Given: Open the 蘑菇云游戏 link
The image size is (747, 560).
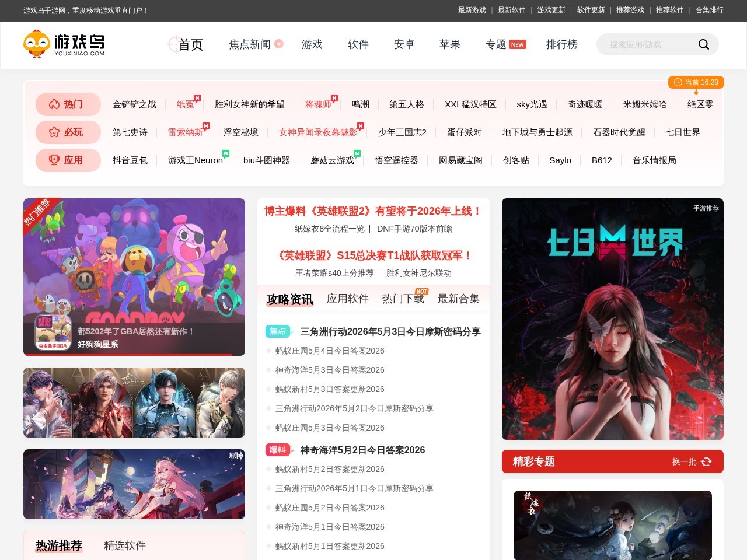Looking at the screenshot, I should pos(332,160).
